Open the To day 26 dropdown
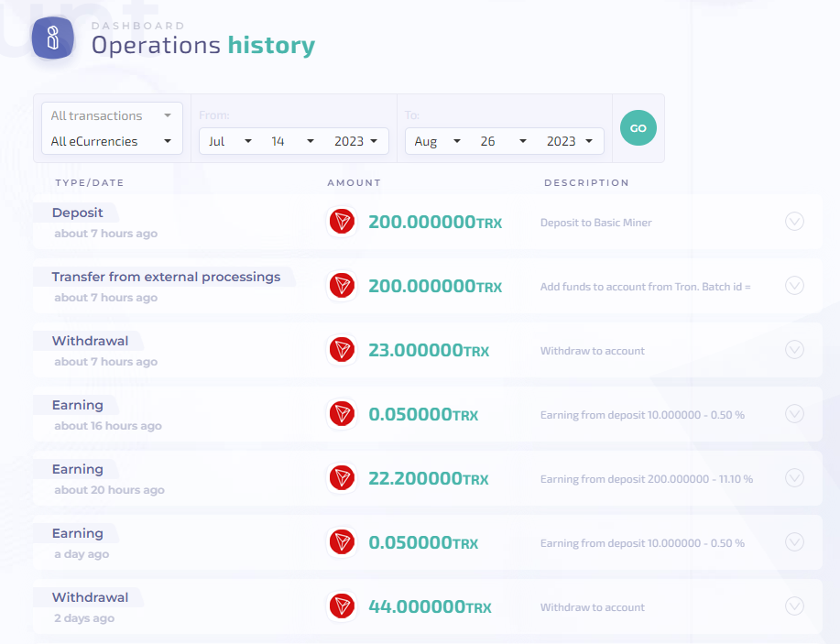The width and height of the screenshot is (840, 644). 503,141
